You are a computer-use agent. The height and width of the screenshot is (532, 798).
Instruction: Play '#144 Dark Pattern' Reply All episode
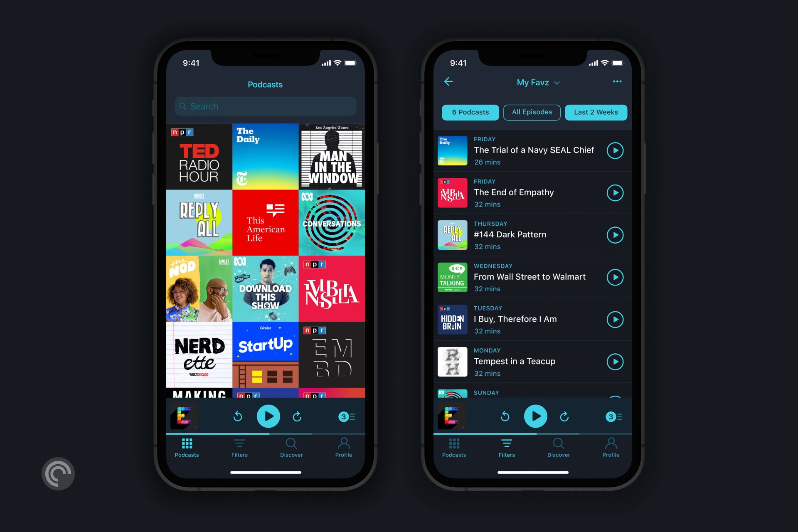615,234
